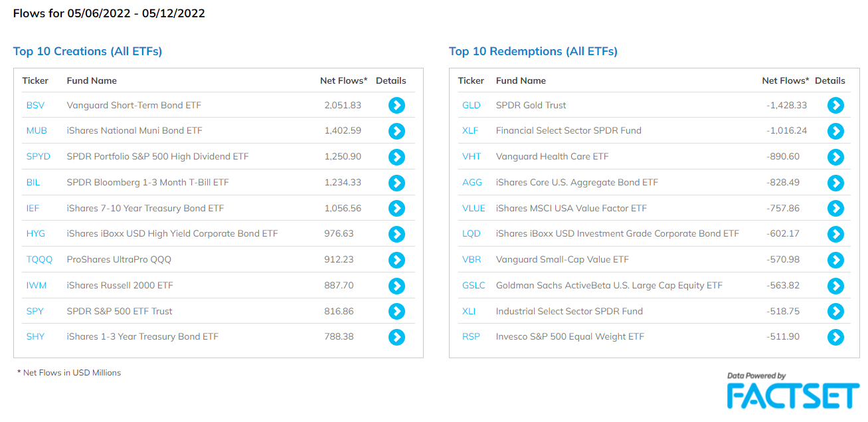868x422 pixels.
Task: Open the SHY ticker link
Action: pyautogui.click(x=35, y=336)
